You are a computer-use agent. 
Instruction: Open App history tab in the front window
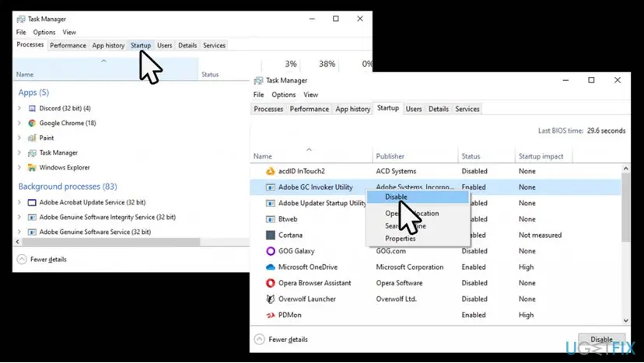click(x=353, y=110)
